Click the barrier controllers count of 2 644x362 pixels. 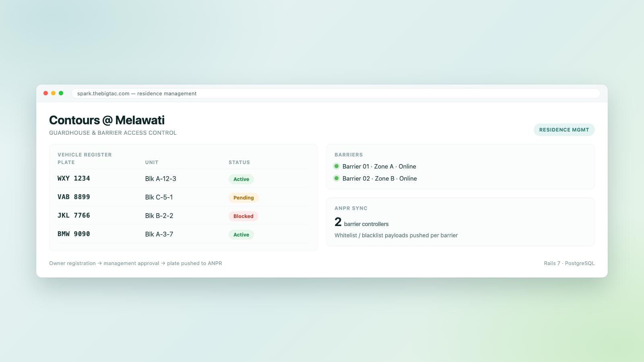click(338, 222)
